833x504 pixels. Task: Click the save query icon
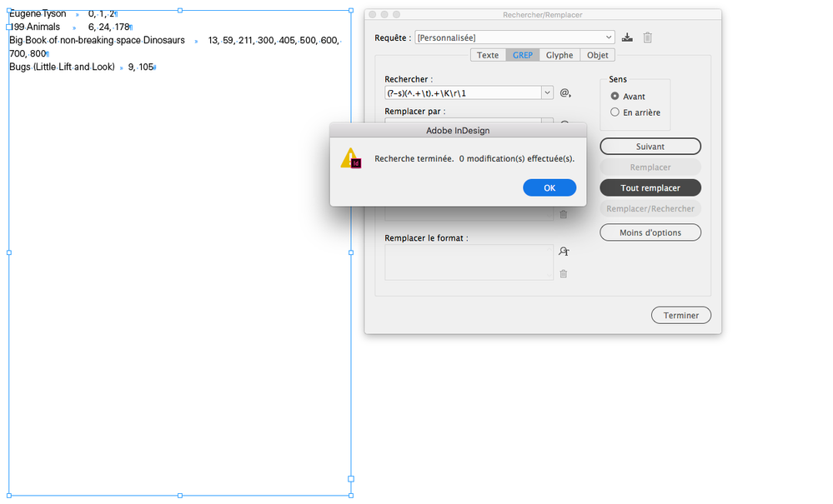pos(627,37)
